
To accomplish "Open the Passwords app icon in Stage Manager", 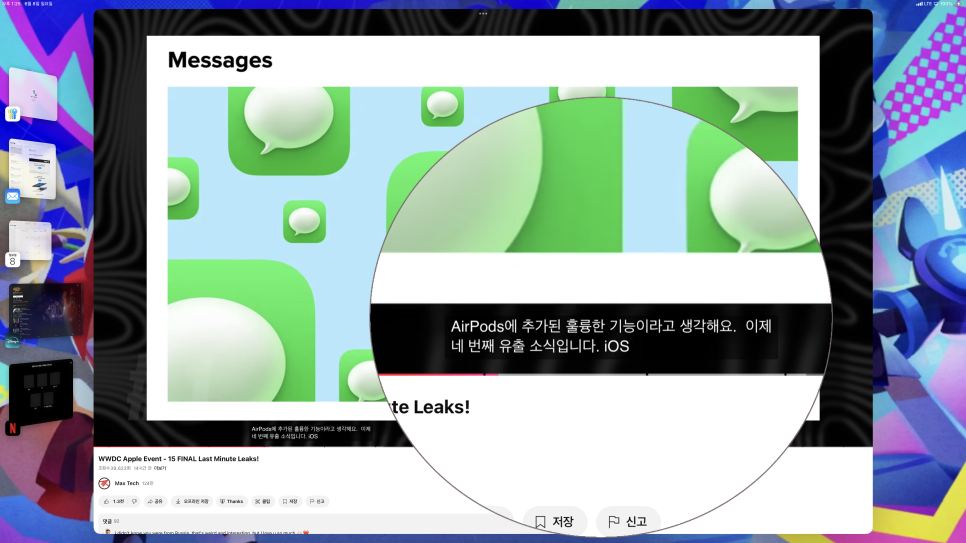I will click(12, 114).
